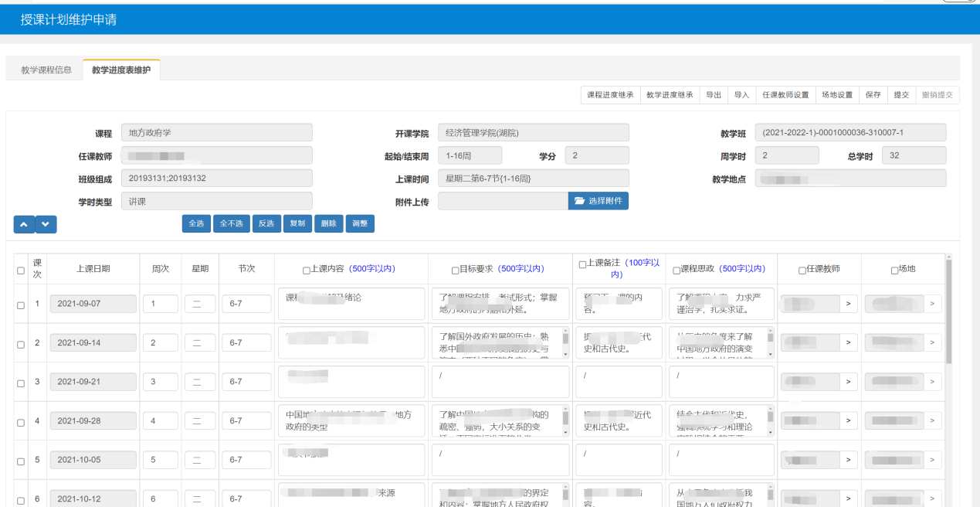Open teacher picker arrow for lesson 3
980x507 pixels.
click(849, 382)
